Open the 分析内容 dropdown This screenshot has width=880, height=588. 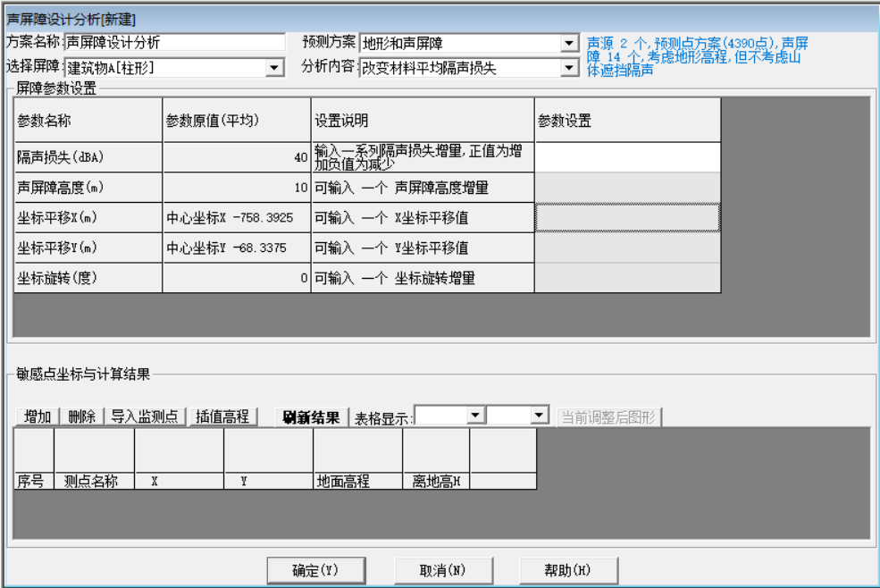point(569,68)
